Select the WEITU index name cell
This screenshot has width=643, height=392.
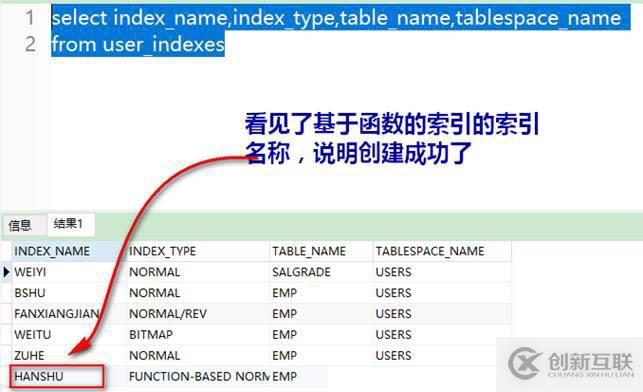click(69, 335)
